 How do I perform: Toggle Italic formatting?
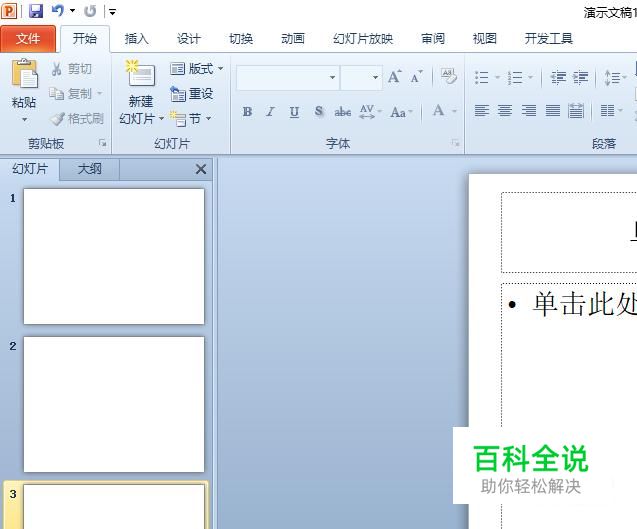point(271,111)
